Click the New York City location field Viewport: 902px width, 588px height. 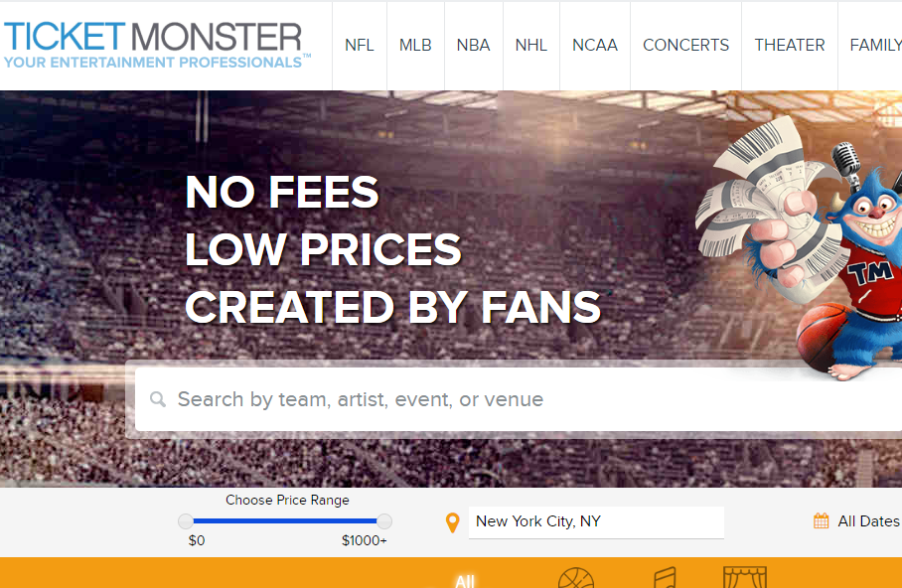(596, 521)
